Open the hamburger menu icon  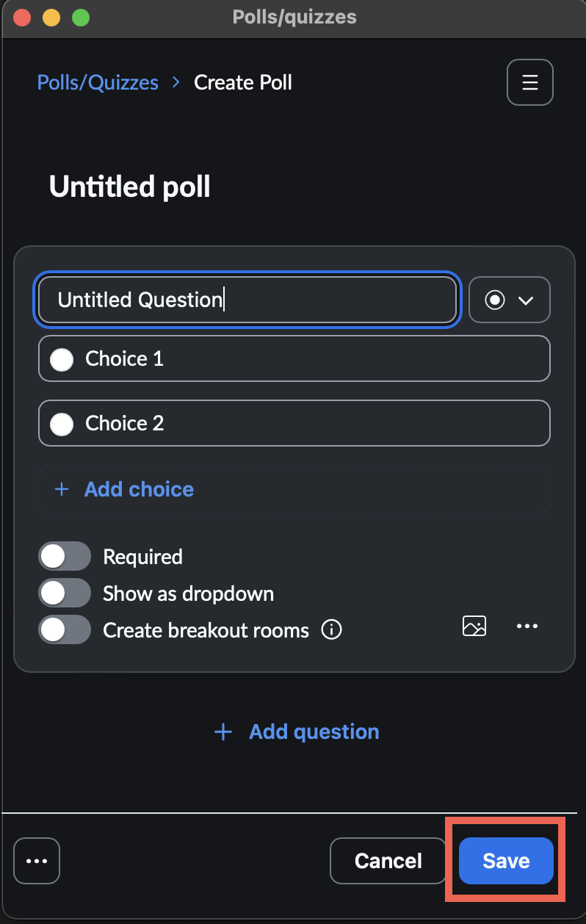click(x=529, y=82)
